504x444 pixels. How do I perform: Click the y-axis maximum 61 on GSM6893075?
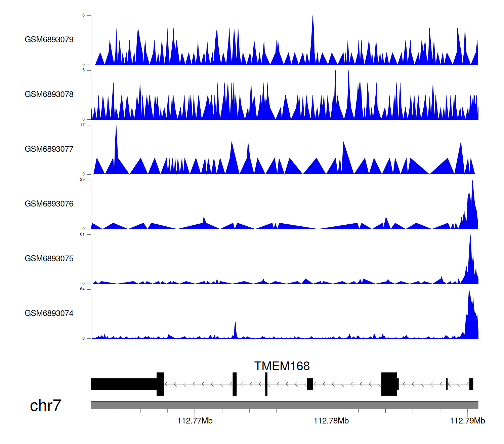[82, 234]
